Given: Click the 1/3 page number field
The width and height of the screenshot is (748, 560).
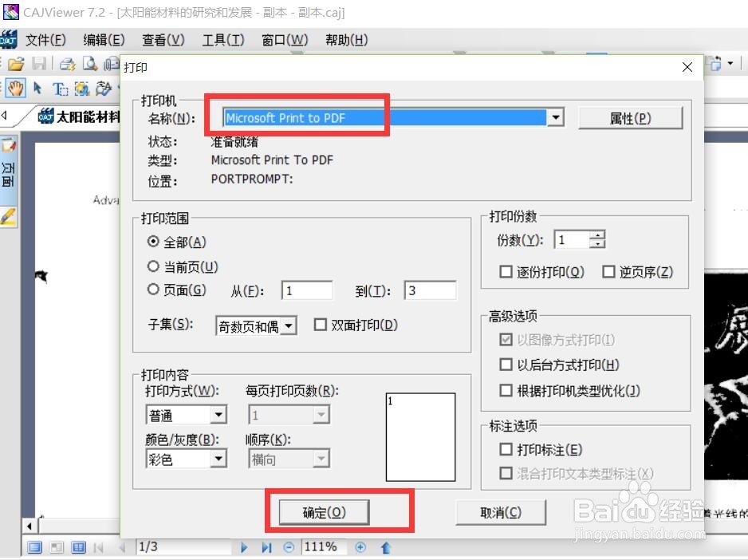Looking at the screenshot, I should point(183,546).
